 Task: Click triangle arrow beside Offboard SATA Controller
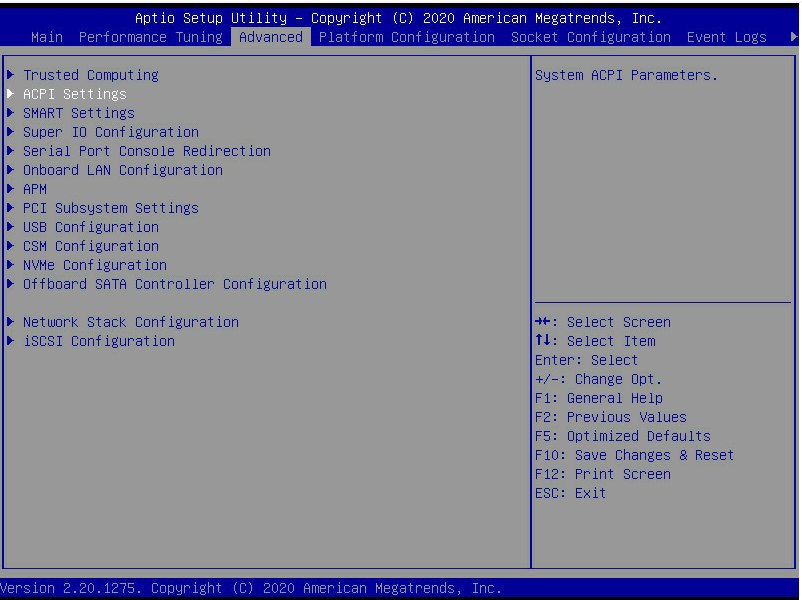pyautogui.click(x=10, y=283)
